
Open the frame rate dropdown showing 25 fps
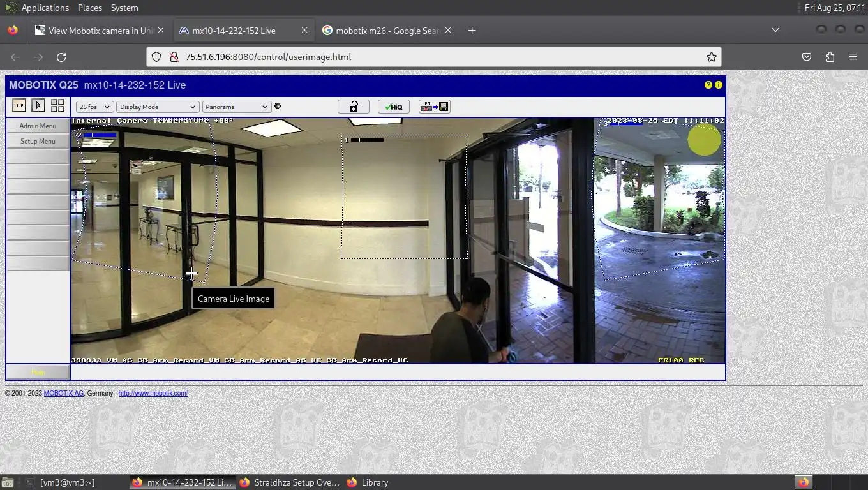pyautogui.click(x=94, y=107)
